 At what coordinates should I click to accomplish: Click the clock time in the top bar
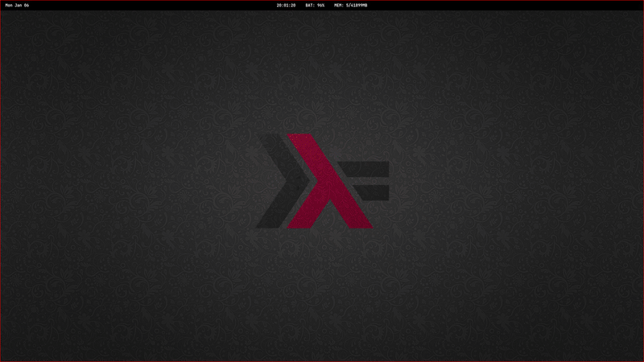286,6
